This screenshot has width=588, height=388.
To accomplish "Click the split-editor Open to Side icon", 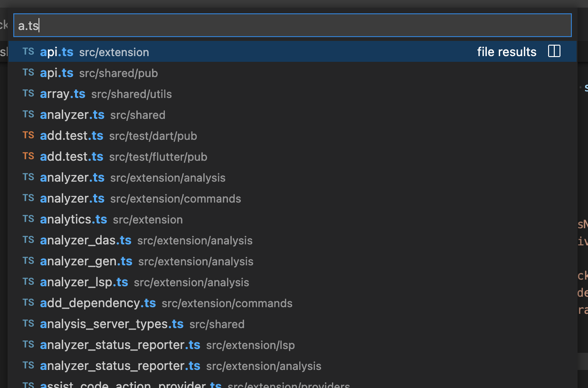I will [x=554, y=51].
